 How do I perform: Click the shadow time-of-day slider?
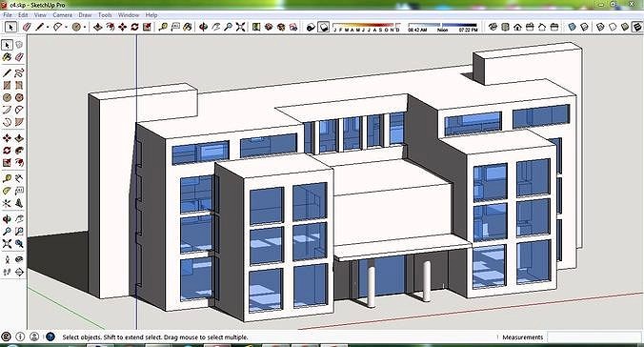pos(443,27)
